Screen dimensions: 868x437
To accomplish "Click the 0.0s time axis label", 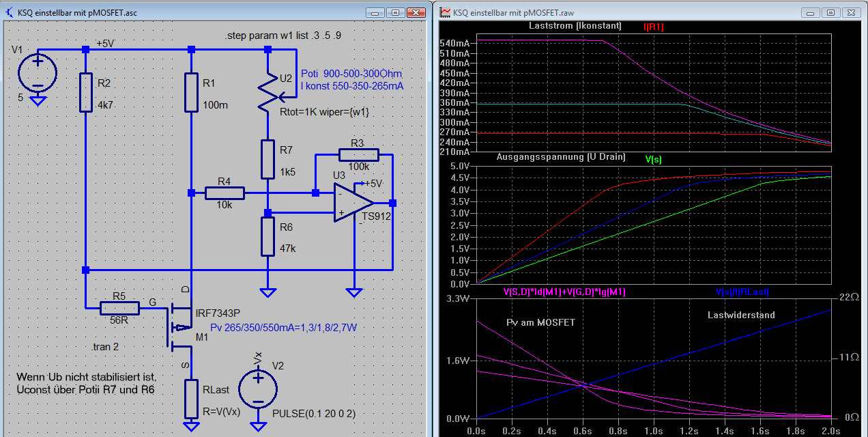I will click(476, 432).
